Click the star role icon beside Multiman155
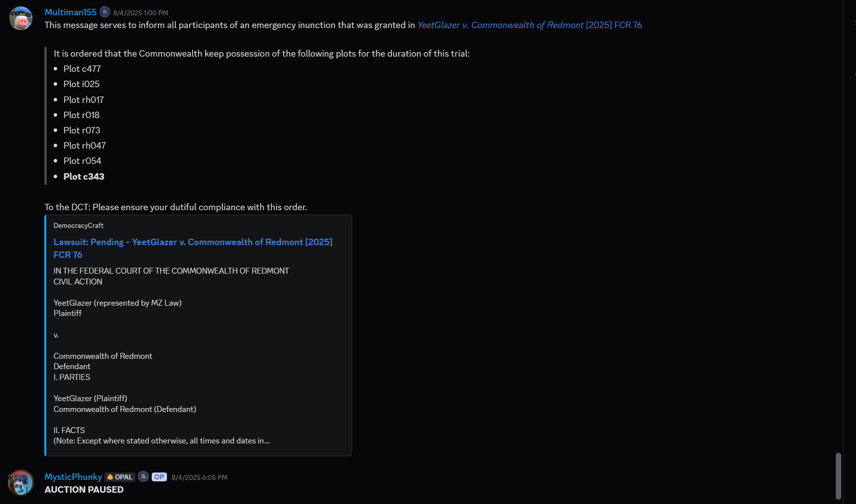Image resolution: width=856 pixels, height=504 pixels. [105, 12]
